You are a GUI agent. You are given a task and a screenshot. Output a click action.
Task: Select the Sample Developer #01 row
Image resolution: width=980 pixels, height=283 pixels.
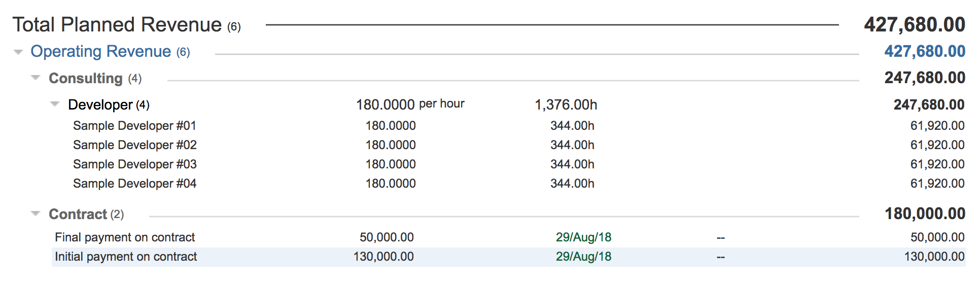[x=134, y=126]
